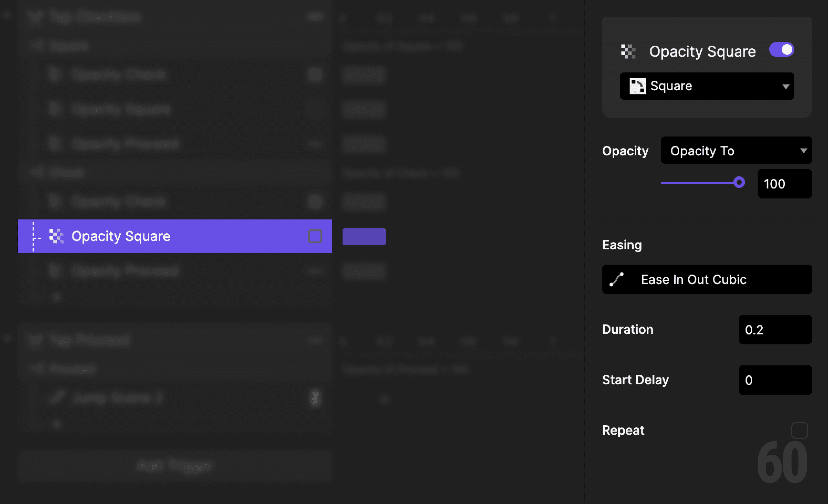Open the Opacity To dropdown
Image resolution: width=828 pixels, height=504 pixels.
[x=736, y=150]
